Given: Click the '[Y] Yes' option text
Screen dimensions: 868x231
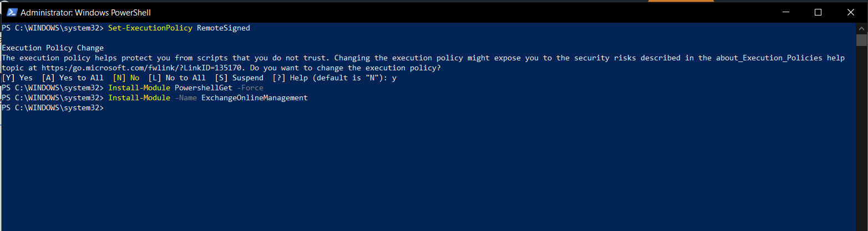Looking at the screenshot, I should point(17,78).
